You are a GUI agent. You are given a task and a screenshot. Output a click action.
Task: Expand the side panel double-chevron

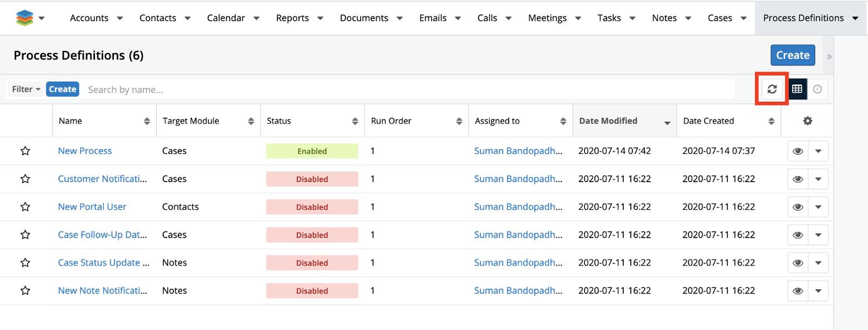click(829, 57)
